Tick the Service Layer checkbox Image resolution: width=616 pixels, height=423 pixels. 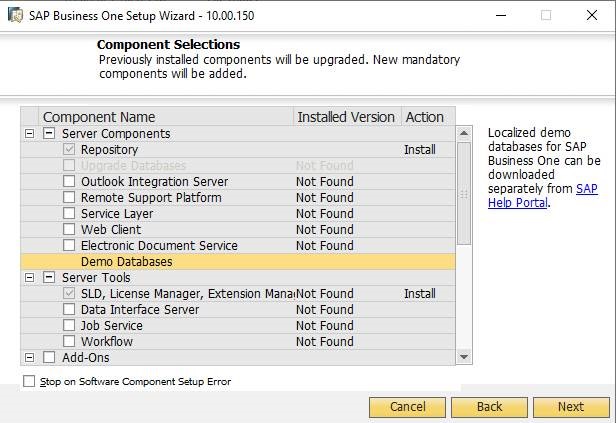tap(69, 213)
